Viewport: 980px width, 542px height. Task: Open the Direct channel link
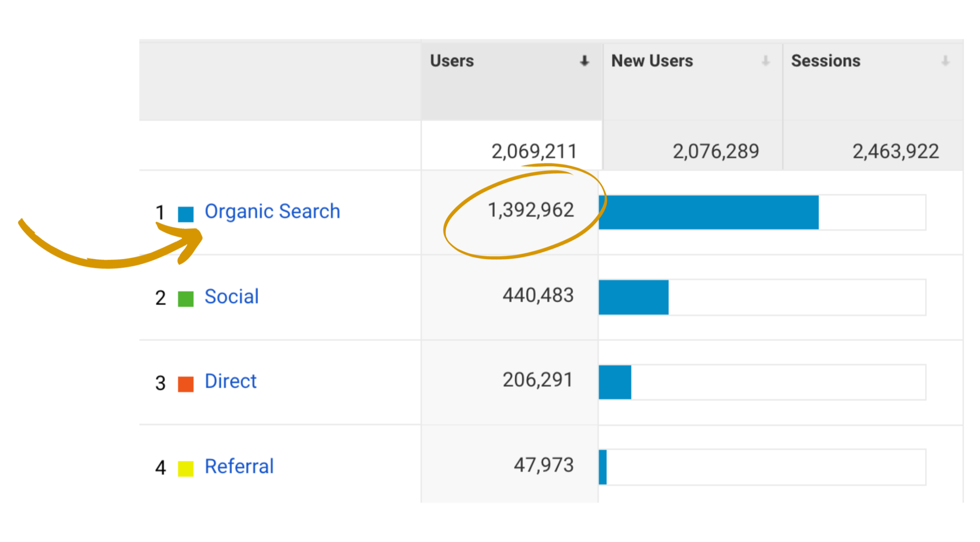(x=230, y=382)
